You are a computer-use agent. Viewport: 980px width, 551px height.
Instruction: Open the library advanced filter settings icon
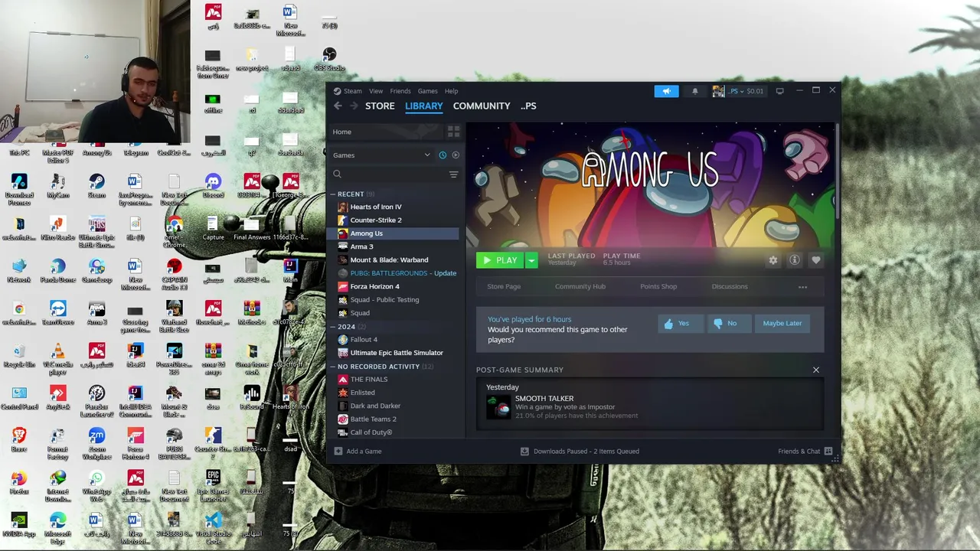453,174
